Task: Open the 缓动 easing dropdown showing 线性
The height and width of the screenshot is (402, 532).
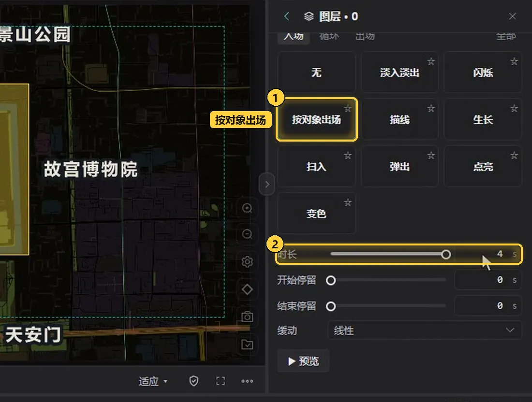Action: (425, 330)
